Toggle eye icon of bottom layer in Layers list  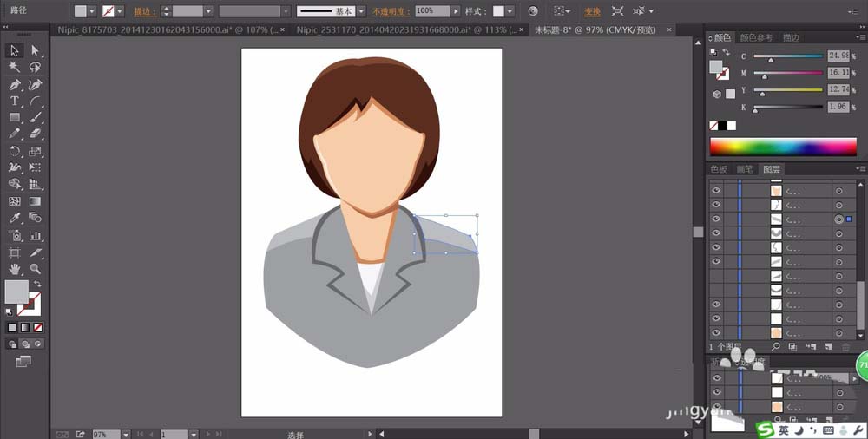[716, 333]
